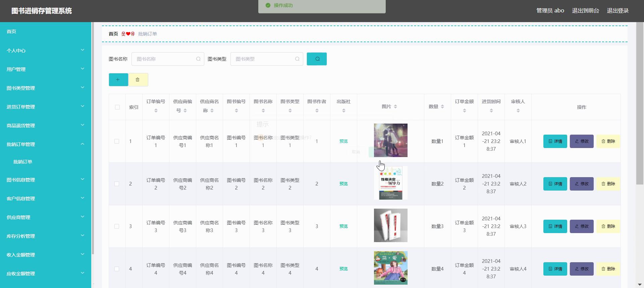Click sort arrows under 进货时间 header
Viewport: 644px width, 288px height.
pos(491,111)
